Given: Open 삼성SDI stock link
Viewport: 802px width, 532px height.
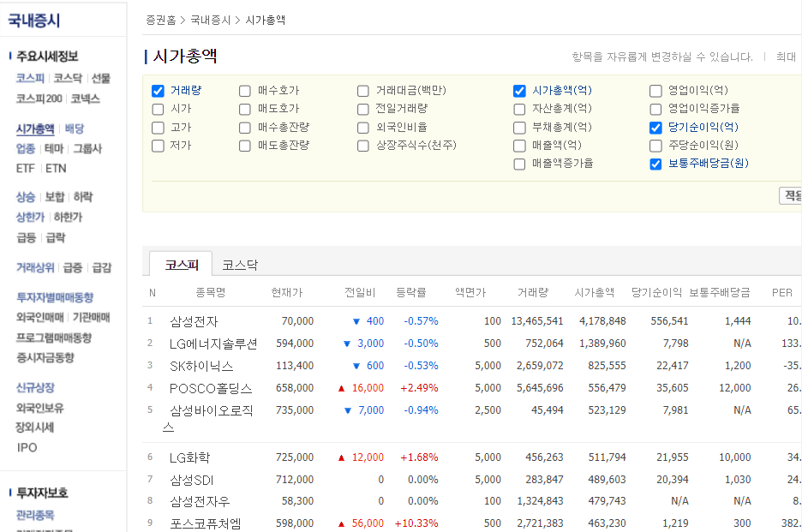Looking at the screenshot, I should [x=191, y=480].
